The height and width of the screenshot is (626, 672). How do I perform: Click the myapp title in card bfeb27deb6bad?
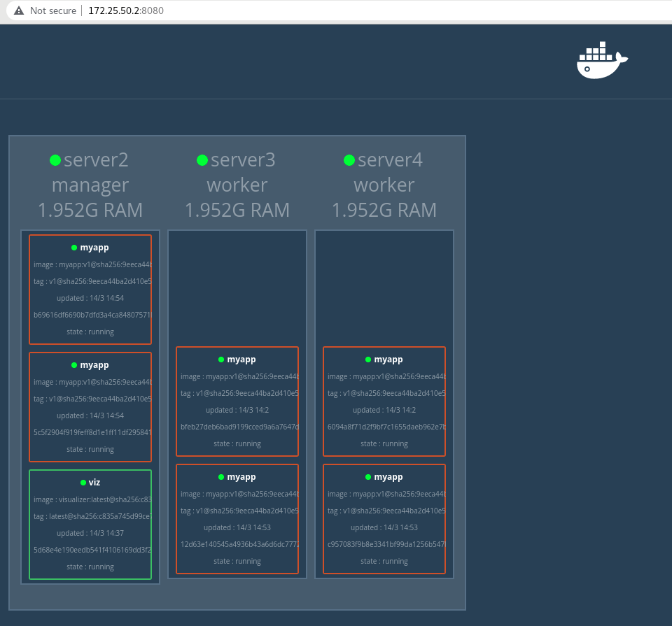[241, 360]
